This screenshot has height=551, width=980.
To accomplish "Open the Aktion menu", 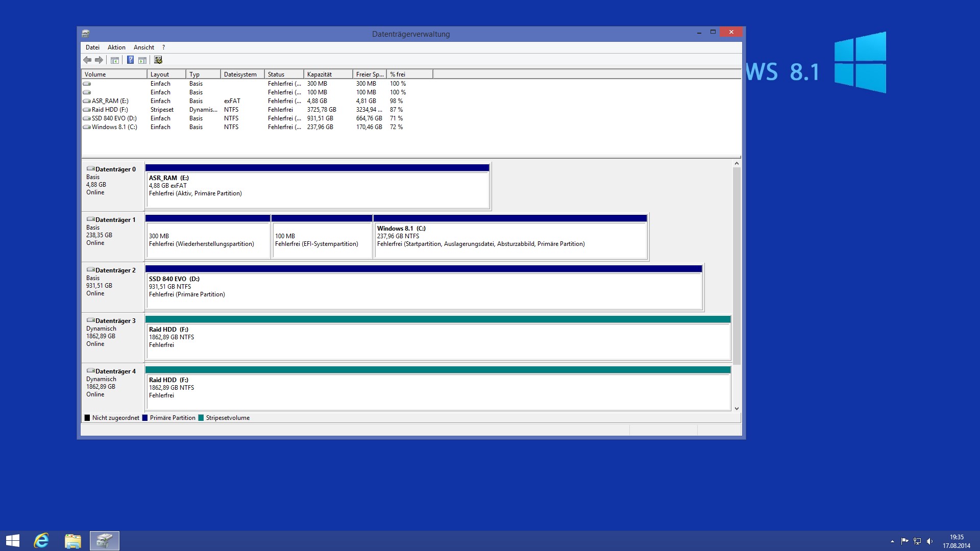I will point(116,47).
